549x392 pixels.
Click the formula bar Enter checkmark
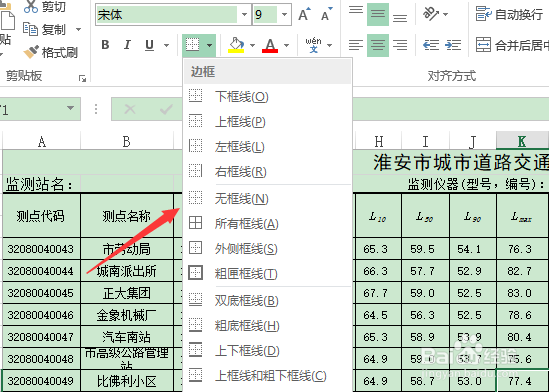(166, 109)
